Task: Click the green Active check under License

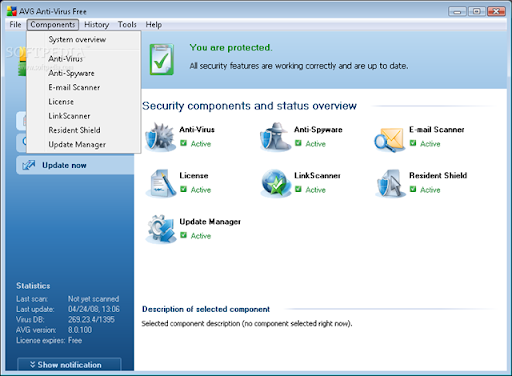Action: [x=183, y=189]
